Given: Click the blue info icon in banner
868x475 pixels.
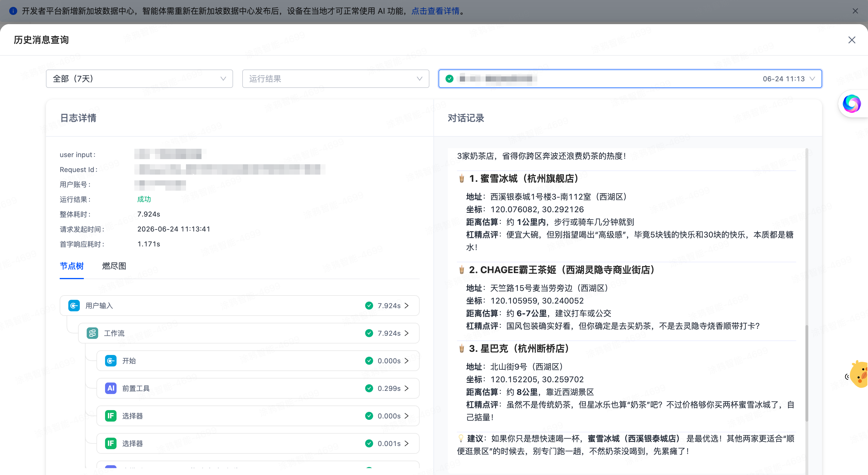Looking at the screenshot, I should pos(13,11).
